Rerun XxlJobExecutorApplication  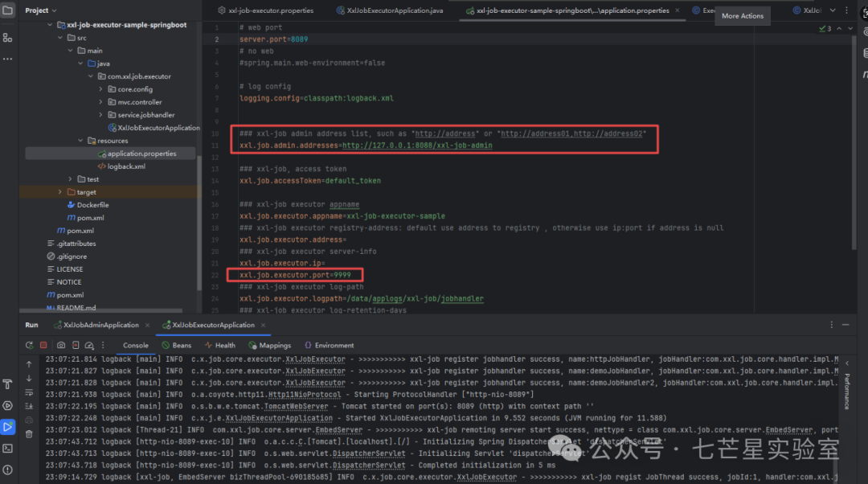click(x=30, y=345)
